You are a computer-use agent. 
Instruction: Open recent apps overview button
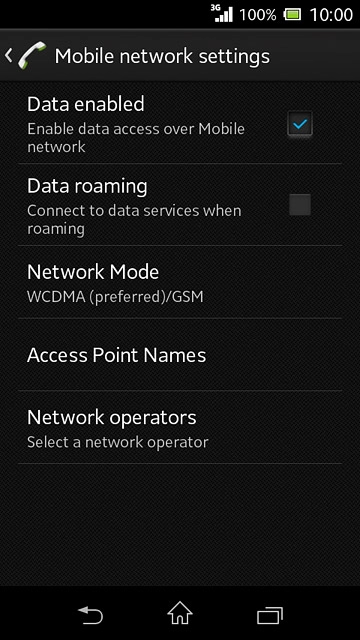[270, 614]
